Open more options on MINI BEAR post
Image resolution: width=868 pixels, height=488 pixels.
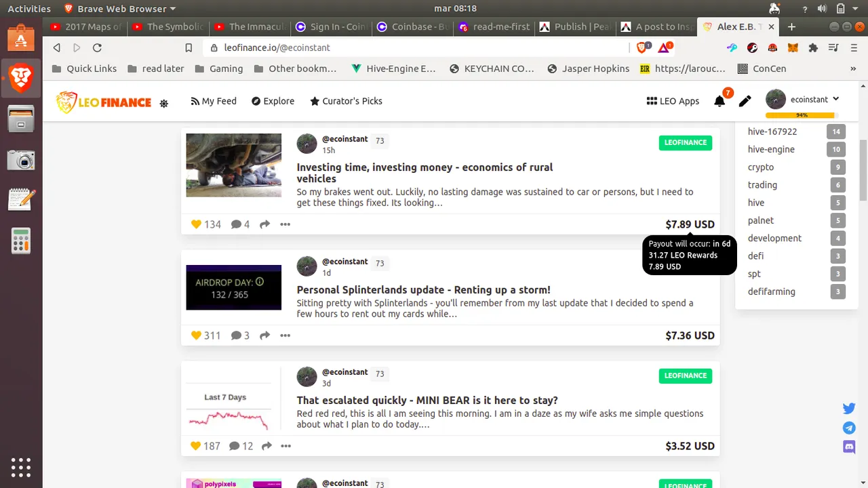coord(285,446)
